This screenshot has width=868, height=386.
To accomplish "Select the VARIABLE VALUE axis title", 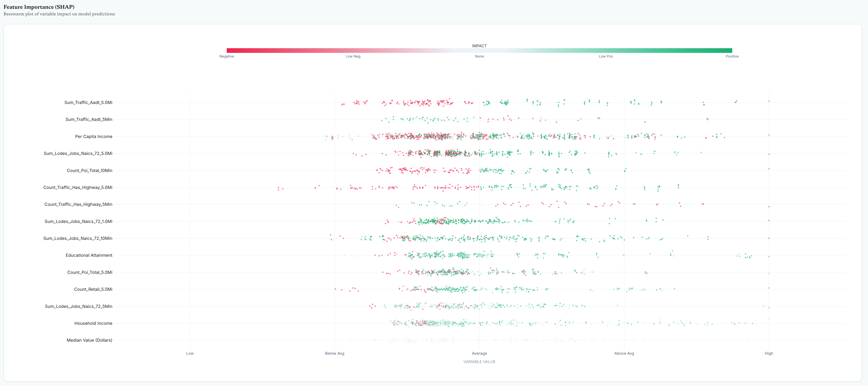I will click(479, 361).
